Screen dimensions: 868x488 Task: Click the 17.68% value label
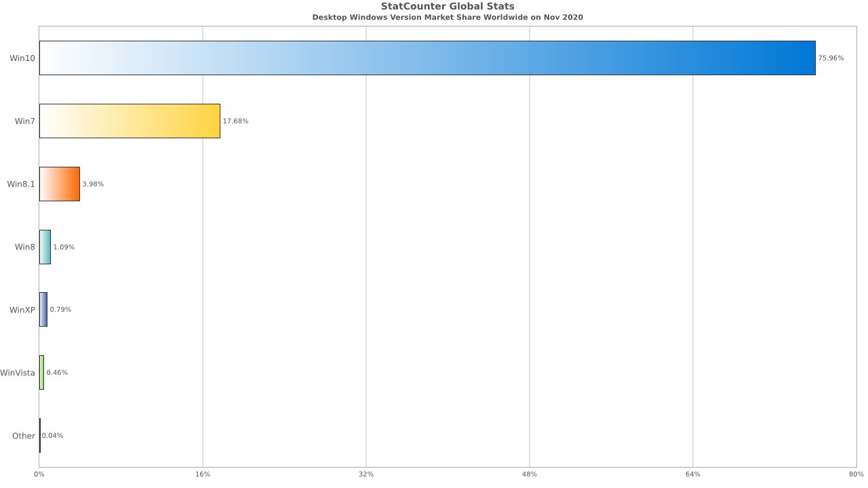coord(235,121)
